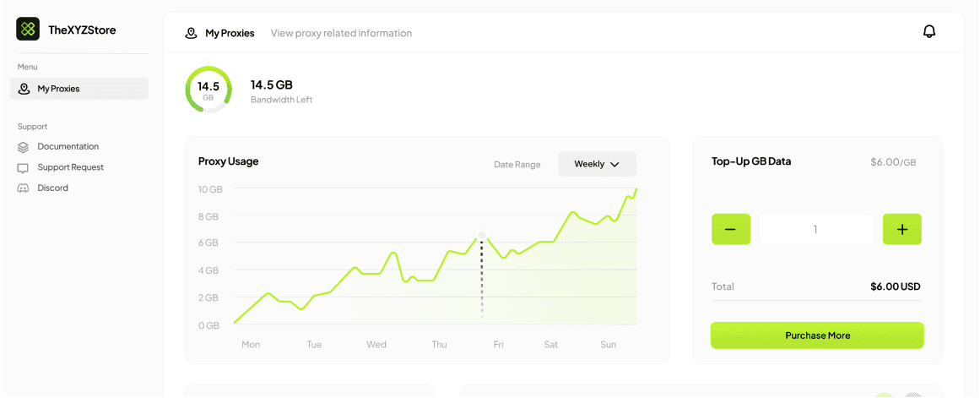Increase GB quantity with plus button

coord(901,229)
